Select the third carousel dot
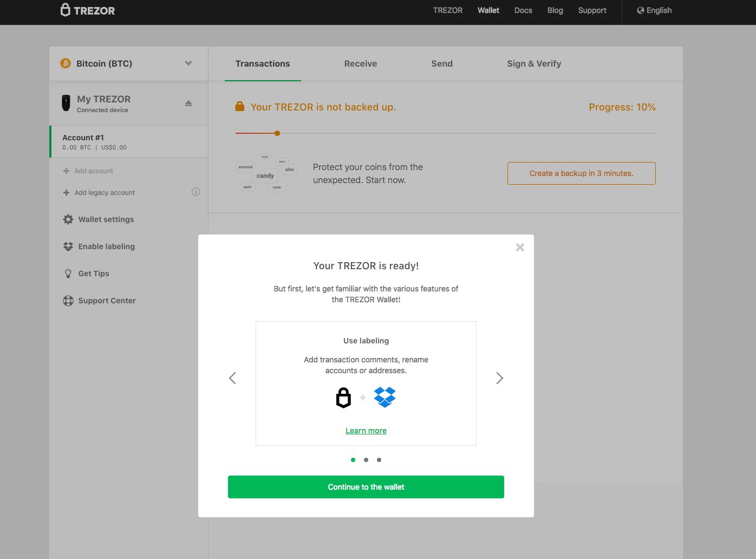Screen dimensions: 756x559 point(379,460)
